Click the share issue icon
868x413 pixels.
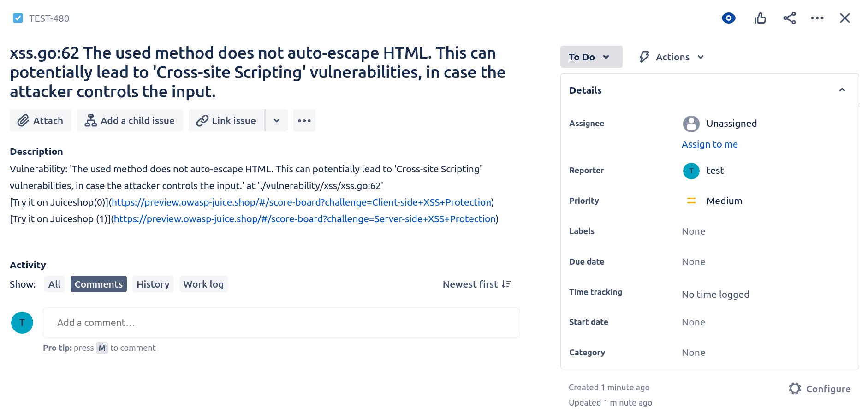coord(789,18)
